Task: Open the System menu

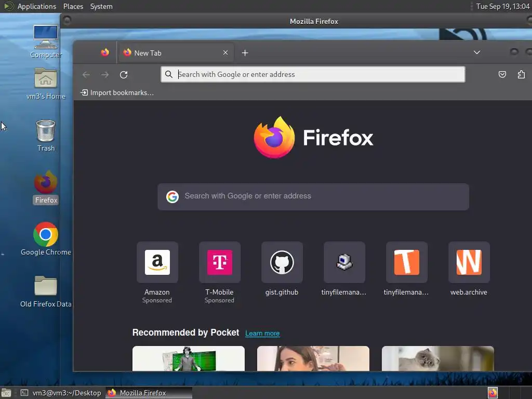Action: pyautogui.click(x=101, y=6)
